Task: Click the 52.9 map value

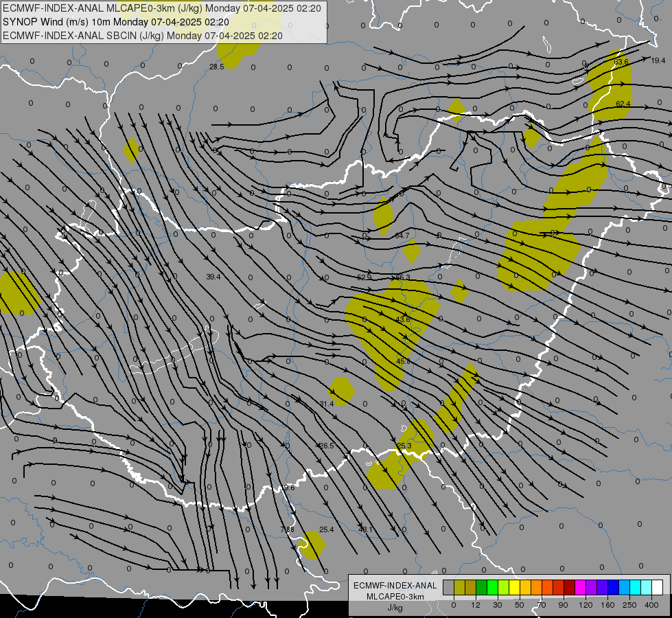Action: click(364, 277)
